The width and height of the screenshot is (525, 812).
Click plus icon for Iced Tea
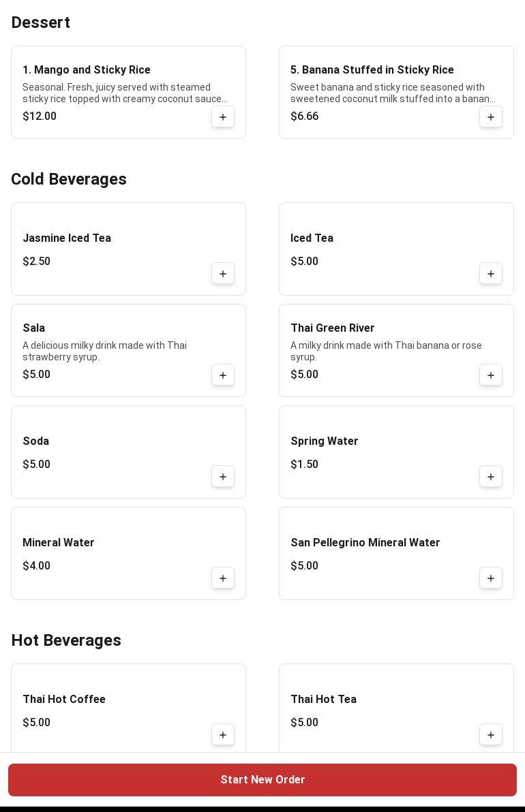(491, 274)
